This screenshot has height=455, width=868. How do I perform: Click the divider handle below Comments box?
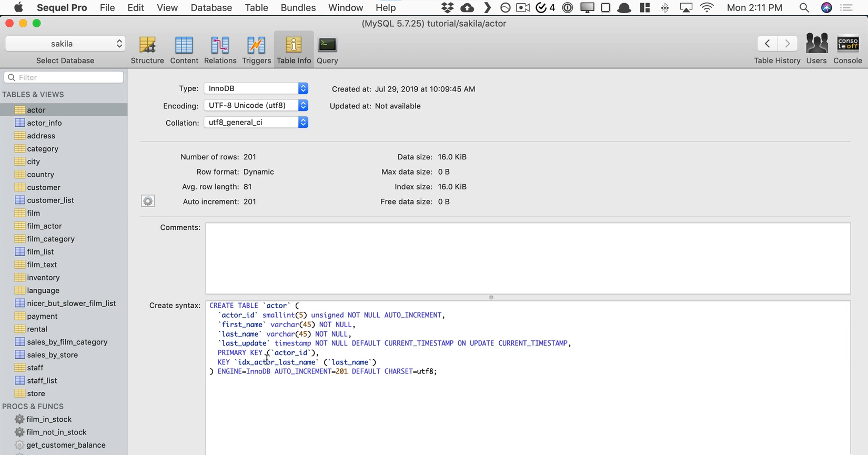(x=491, y=297)
